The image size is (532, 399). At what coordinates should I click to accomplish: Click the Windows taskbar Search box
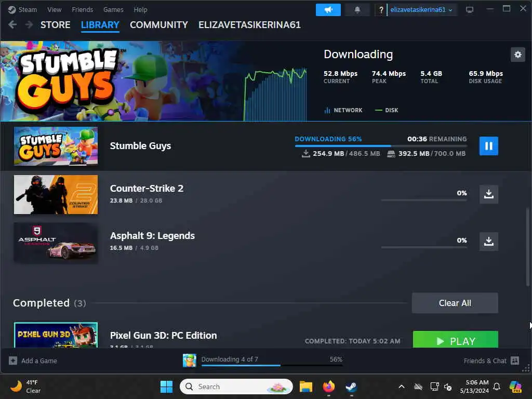(236, 387)
